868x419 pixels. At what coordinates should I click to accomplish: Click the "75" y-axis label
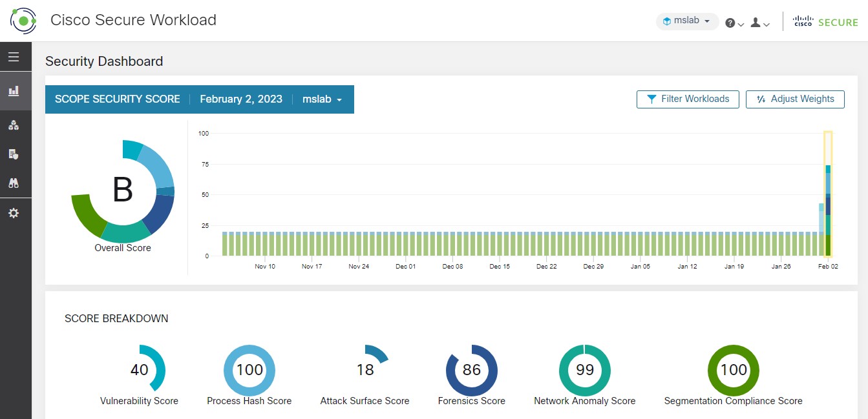tap(205, 164)
